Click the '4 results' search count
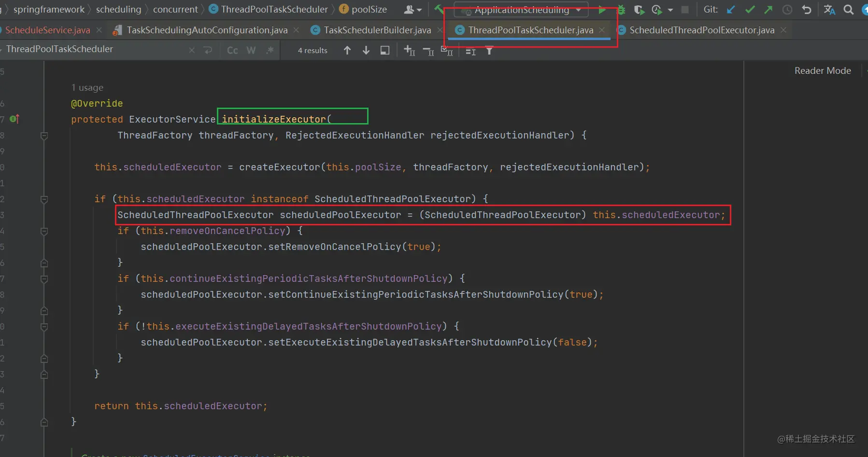This screenshot has width=868, height=457. [313, 50]
